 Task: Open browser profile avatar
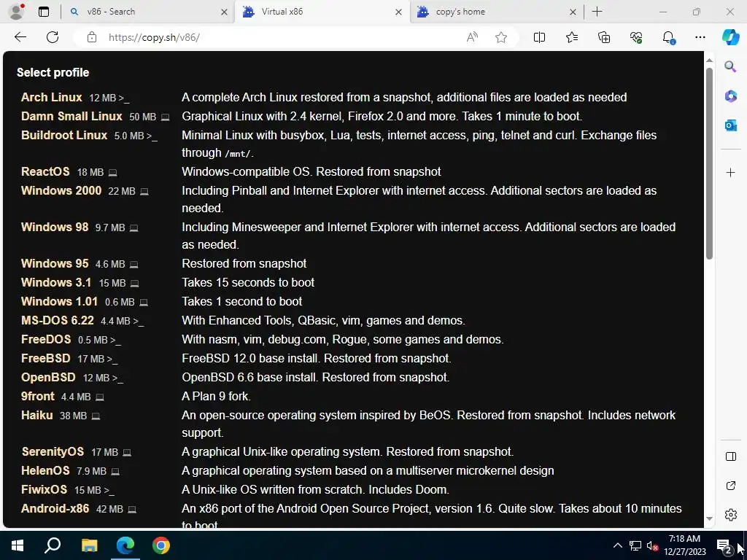click(17, 12)
